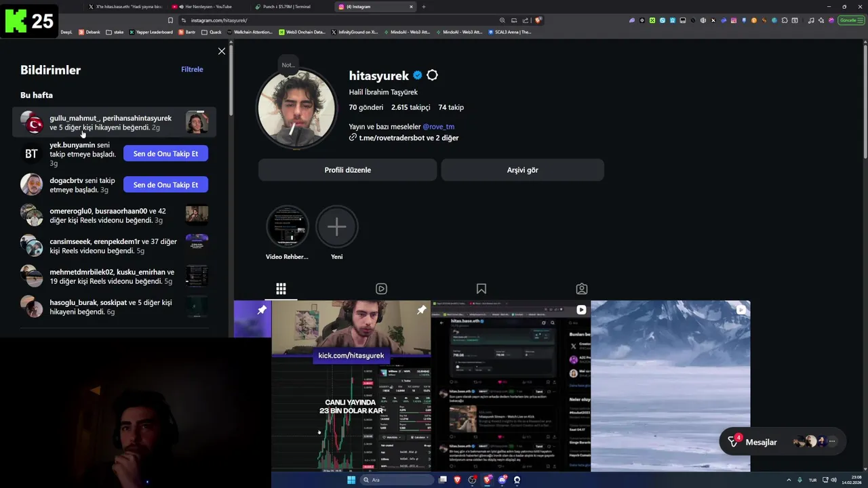The image size is (868, 488).
Task: Open the Yapper Leaderboard bookmark
Action: coord(151,32)
